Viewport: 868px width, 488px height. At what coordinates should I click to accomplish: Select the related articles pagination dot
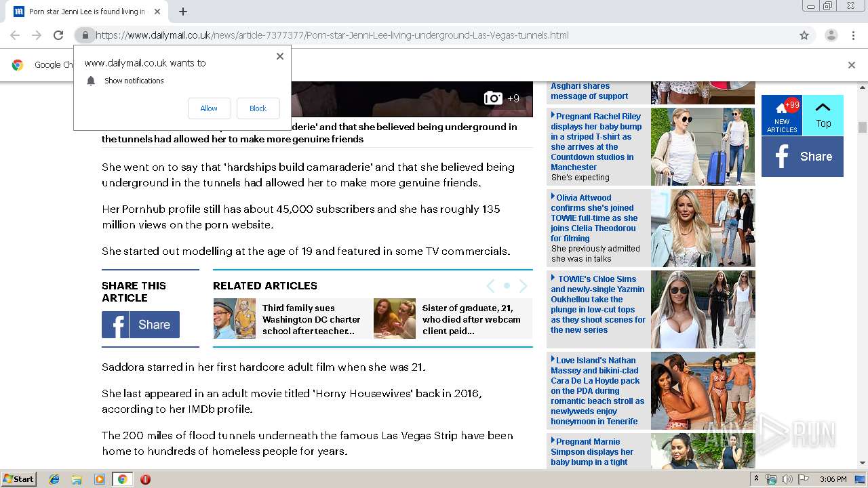click(x=507, y=286)
